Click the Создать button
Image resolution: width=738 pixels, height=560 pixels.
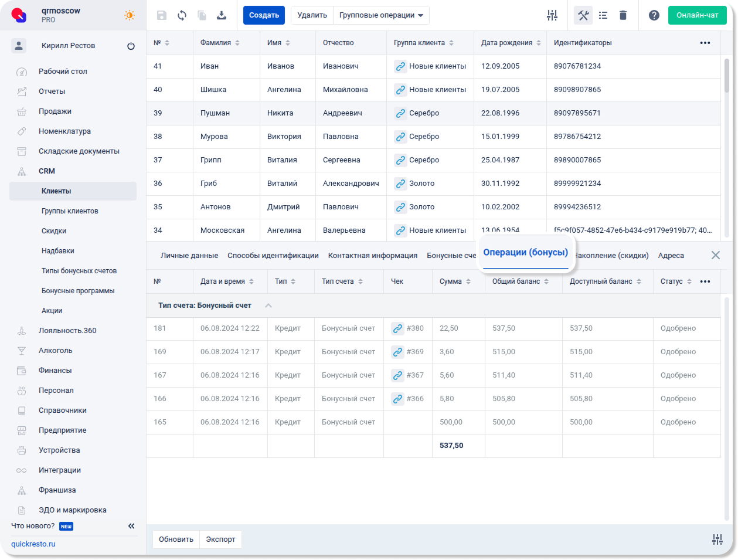(x=264, y=15)
